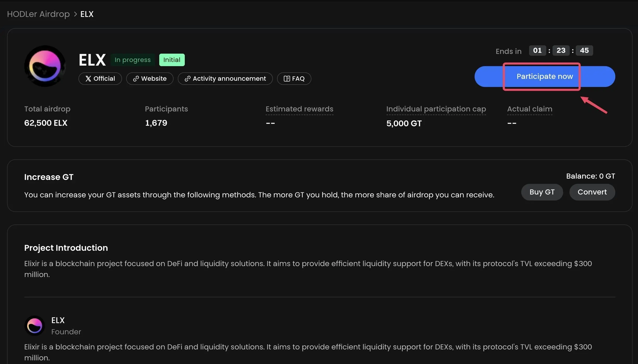Image resolution: width=638 pixels, height=364 pixels.
Task: Click the large ELX token logo
Action: (45, 66)
